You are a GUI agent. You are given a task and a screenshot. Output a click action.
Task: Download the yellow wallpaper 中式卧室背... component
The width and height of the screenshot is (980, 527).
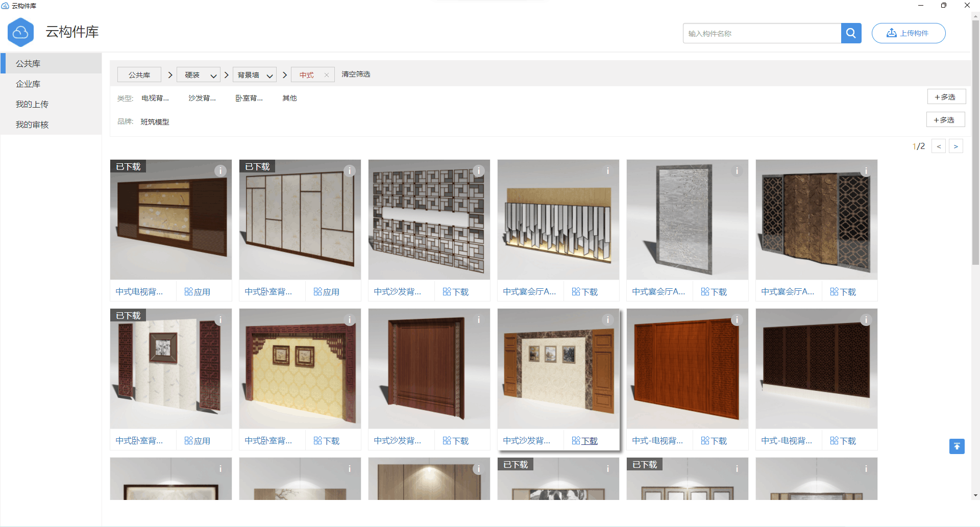coord(327,441)
